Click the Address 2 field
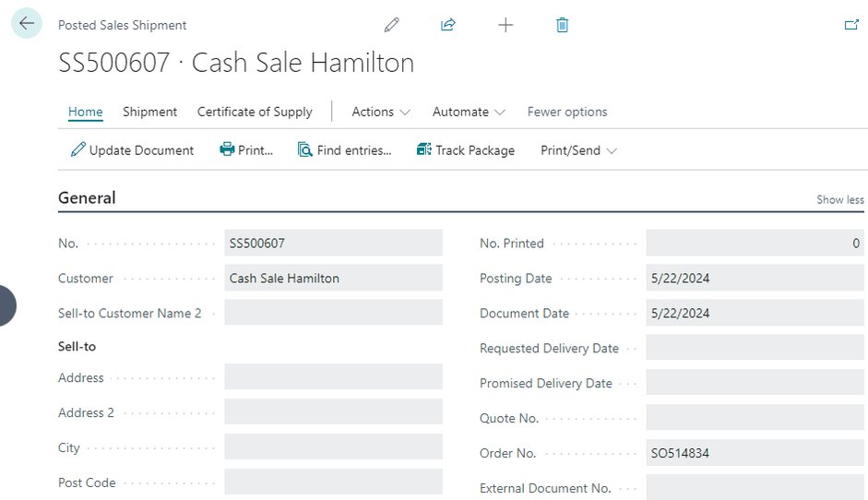The width and height of the screenshot is (868, 500). click(x=333, y=412)
